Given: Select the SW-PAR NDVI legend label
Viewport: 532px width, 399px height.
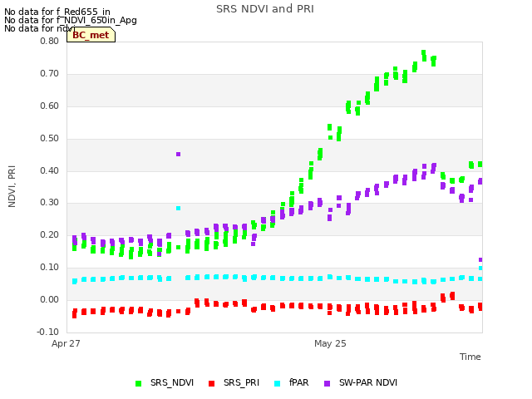Looking at the screenshot, I should [368, 382].
